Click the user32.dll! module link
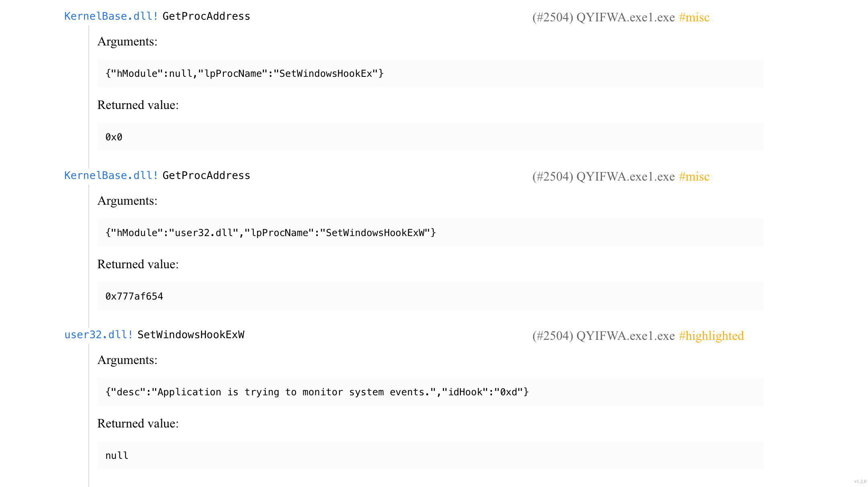The height and width of the screenshot is (487, 868). click(98, 335)
